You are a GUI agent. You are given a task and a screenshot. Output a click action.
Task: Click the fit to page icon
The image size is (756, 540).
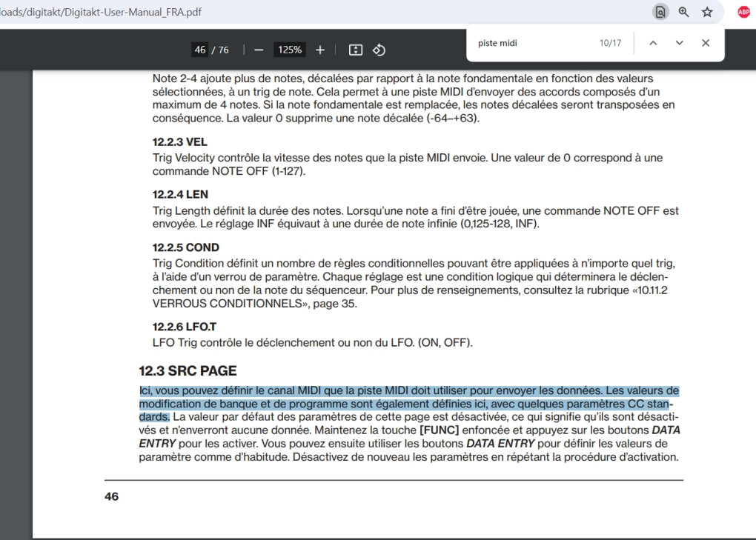click(x=355, y=50)
